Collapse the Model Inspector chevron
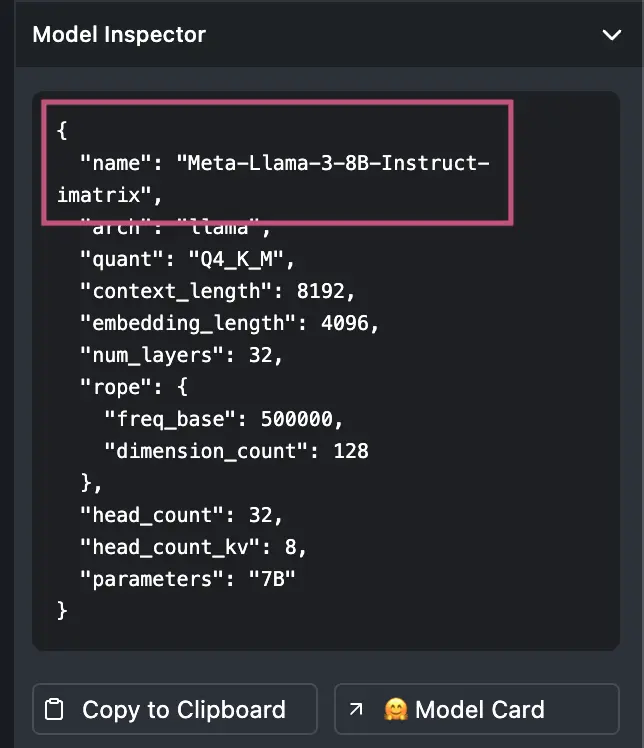644x748 pixels. coord(611,35)
